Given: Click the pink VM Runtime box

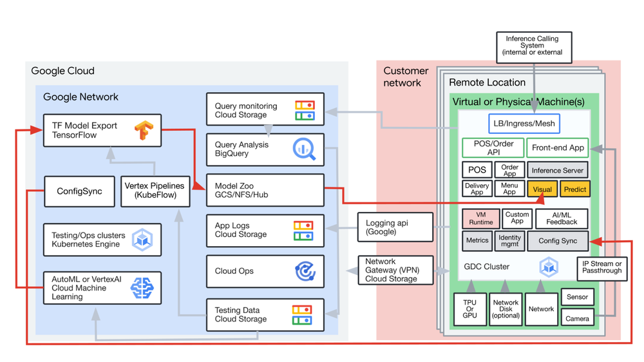Looking at the screenshot, I should [480, 218].
